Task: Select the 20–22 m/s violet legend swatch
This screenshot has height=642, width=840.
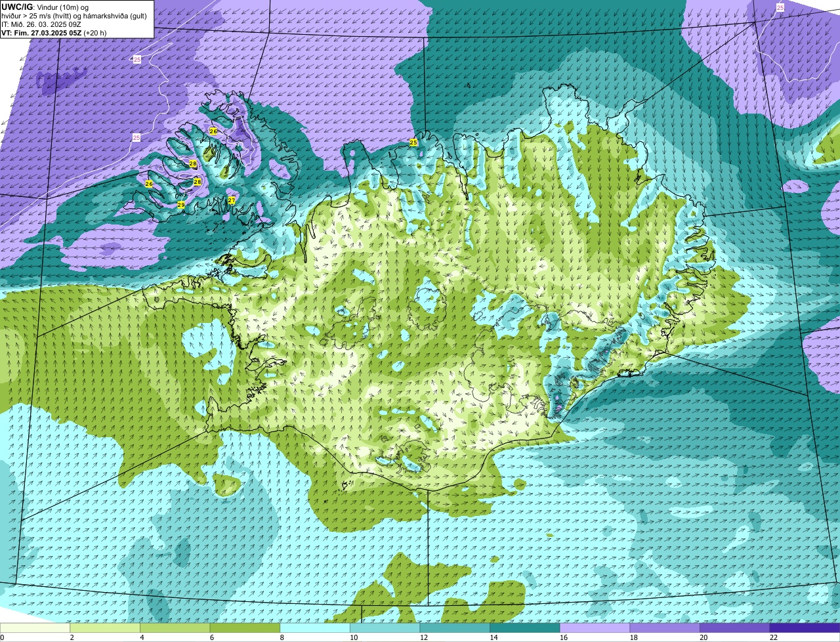Action: 735,628
